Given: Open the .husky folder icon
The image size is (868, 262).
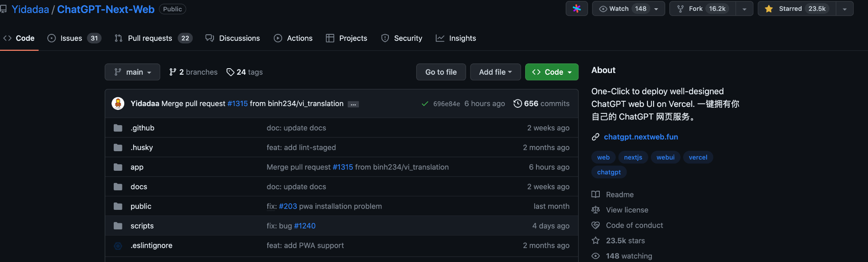Looking at the screenshot, I should point(118,147).
